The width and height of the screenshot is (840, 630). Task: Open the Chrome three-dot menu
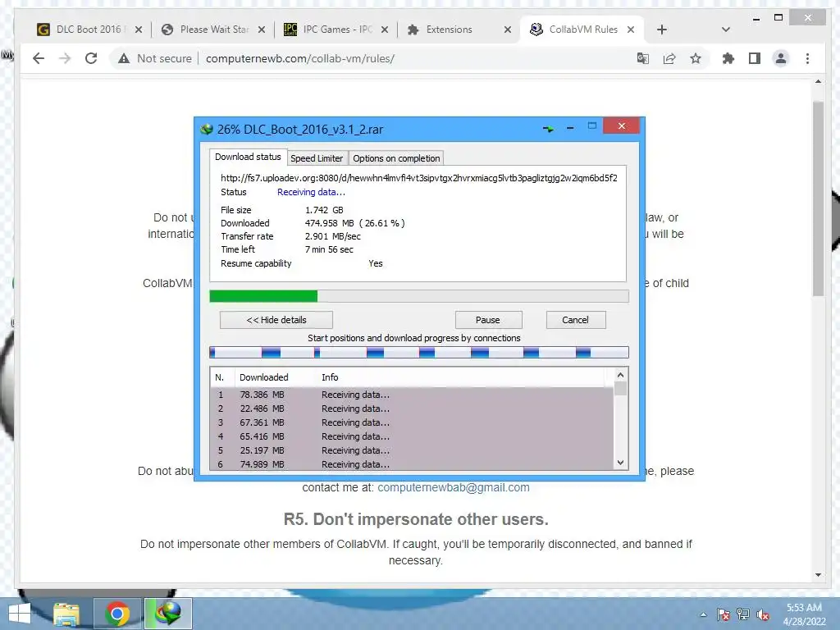(807, 58)
